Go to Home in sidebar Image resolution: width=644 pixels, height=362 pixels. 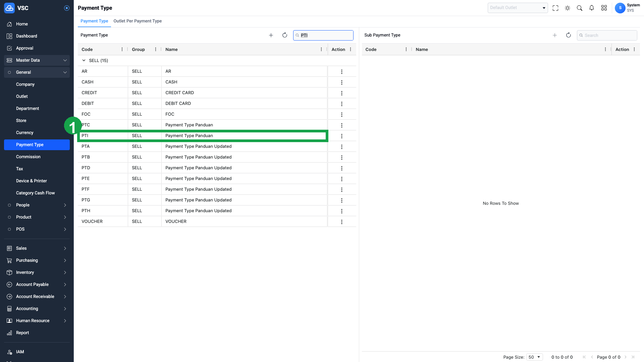(x=37, y=24)
